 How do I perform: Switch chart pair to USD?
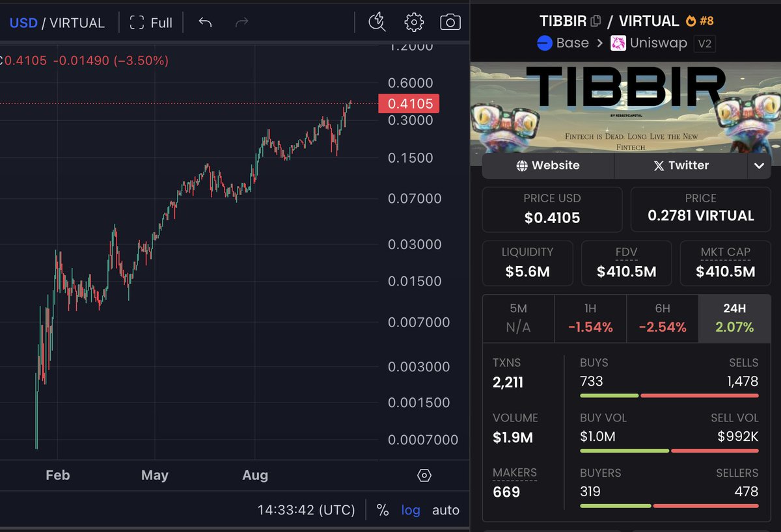(x=23, y=23)
